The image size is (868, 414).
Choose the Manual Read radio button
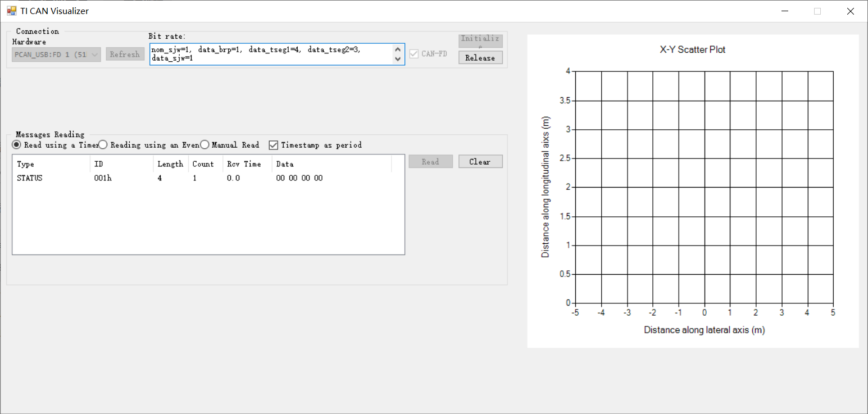tap(205, 145)
